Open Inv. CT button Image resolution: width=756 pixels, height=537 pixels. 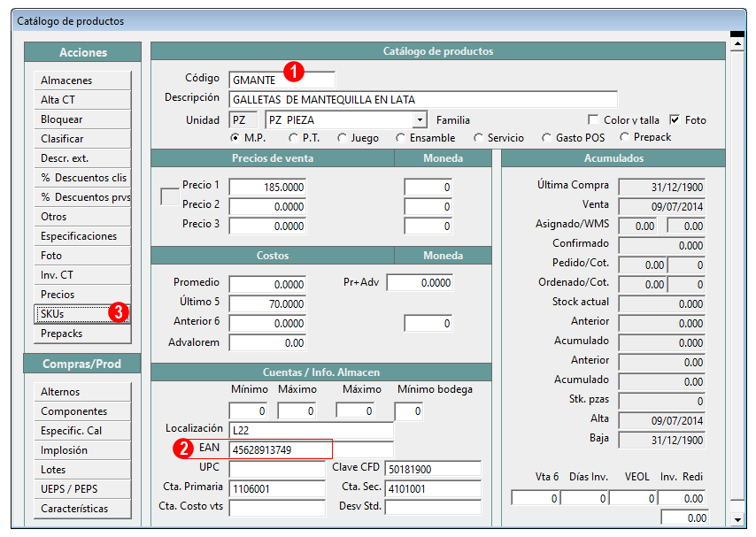pyautogui.click(x=82, y=275)
